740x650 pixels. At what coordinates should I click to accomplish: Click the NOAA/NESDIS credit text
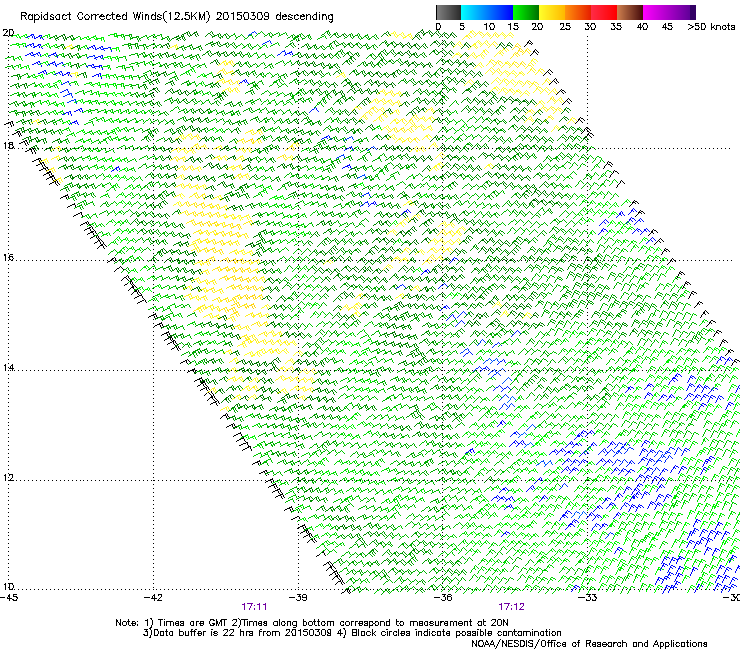pos(589,643)
